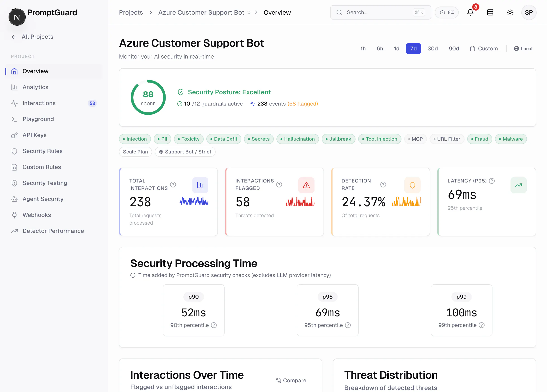Show help for 99th percentile
Viewport: 547px width, 392px height.
pos(482,325)
